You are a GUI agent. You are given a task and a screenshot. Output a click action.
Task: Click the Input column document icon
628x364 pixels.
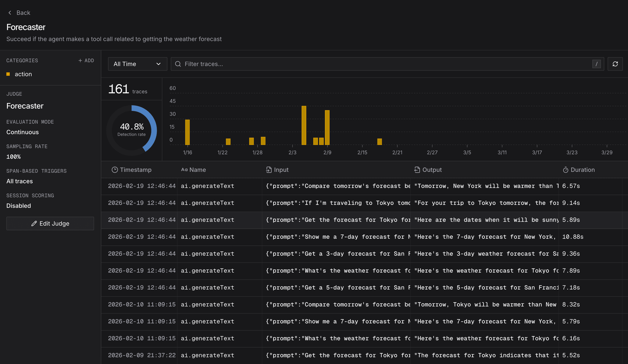[269, 170]
